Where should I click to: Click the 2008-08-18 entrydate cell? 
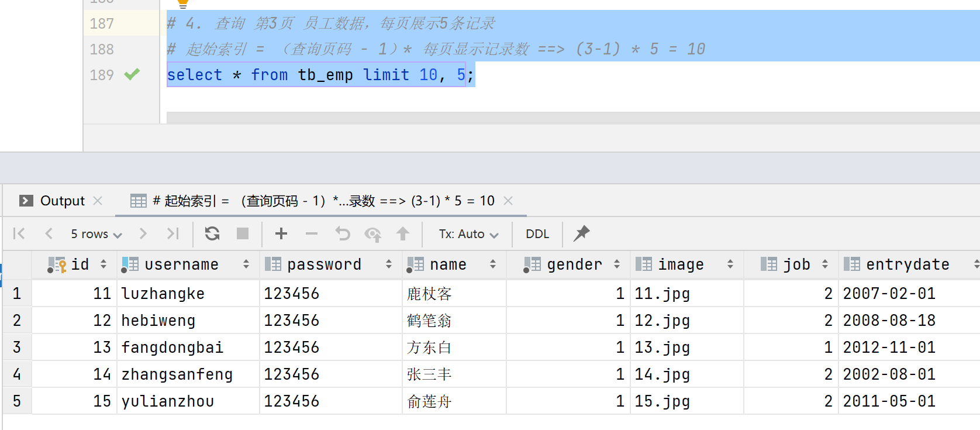(909, 320)
